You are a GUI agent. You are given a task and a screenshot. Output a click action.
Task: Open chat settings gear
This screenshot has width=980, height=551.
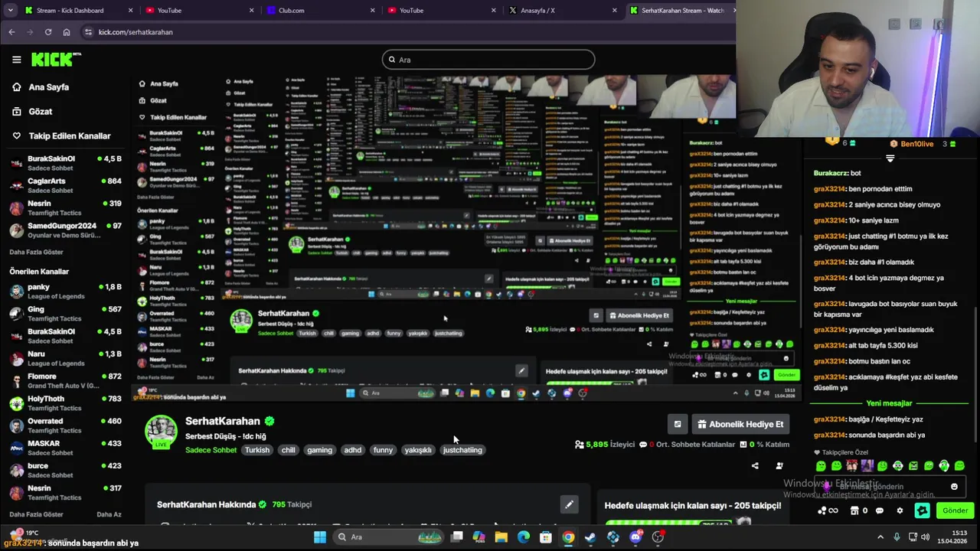pyautogui.click(x=900, y=510)
